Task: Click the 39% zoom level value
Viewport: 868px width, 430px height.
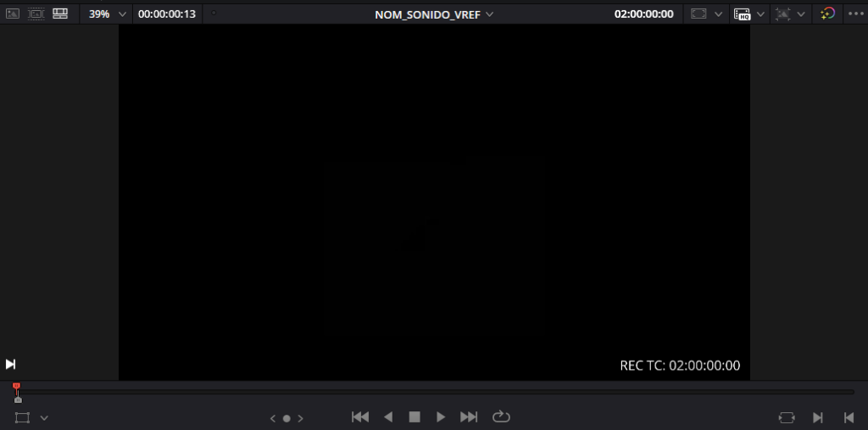Action: tap(100, 14)
